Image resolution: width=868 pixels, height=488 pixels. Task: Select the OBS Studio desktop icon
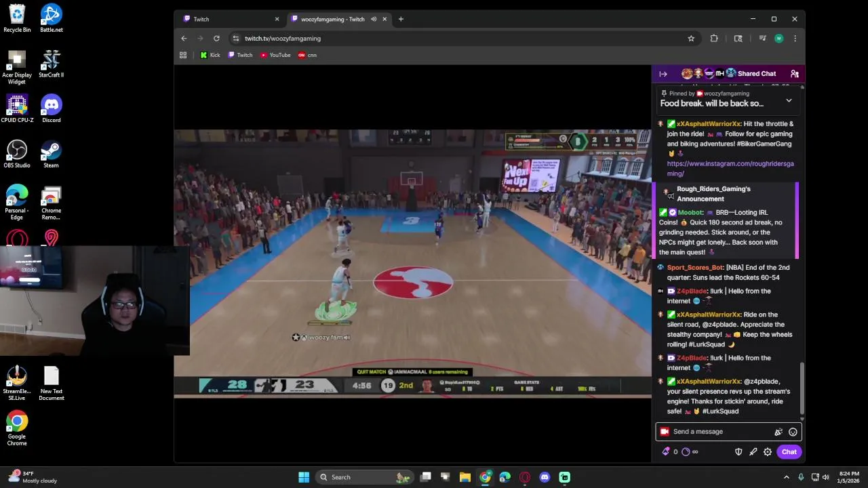17,154
